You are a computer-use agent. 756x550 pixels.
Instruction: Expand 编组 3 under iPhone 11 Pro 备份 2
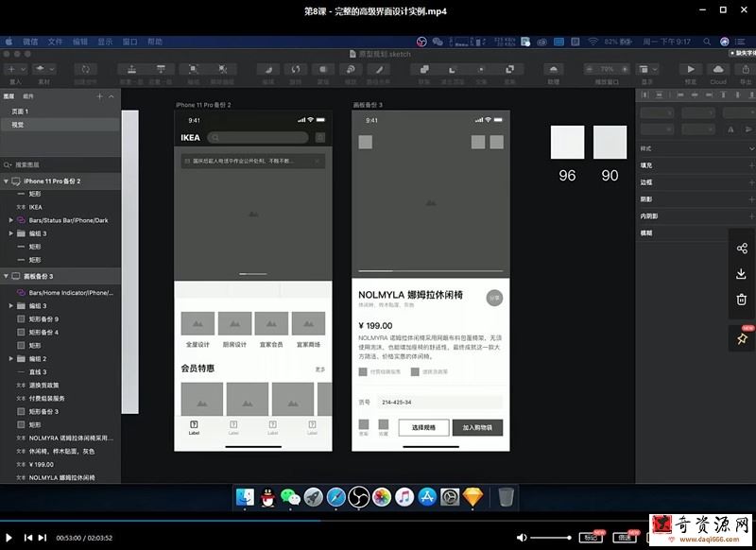coord(10,233)
